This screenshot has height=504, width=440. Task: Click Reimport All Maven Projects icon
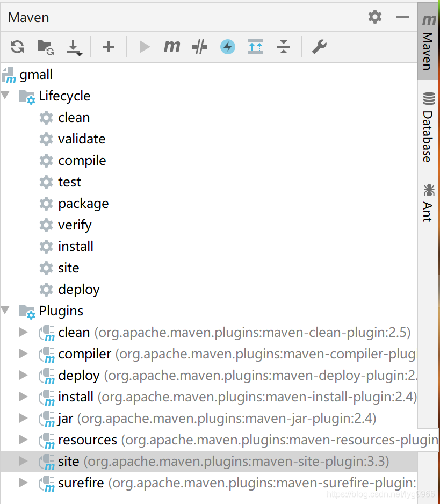click(17, 47)
